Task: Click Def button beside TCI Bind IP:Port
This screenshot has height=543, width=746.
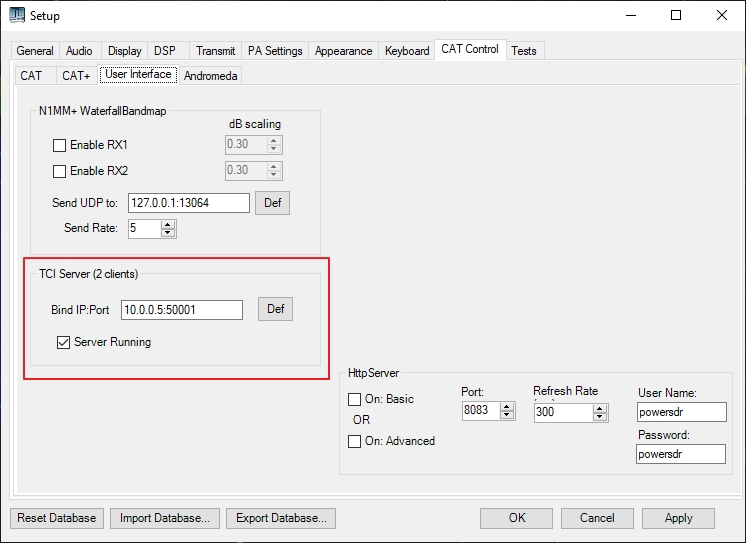Action: click(276, 309)
